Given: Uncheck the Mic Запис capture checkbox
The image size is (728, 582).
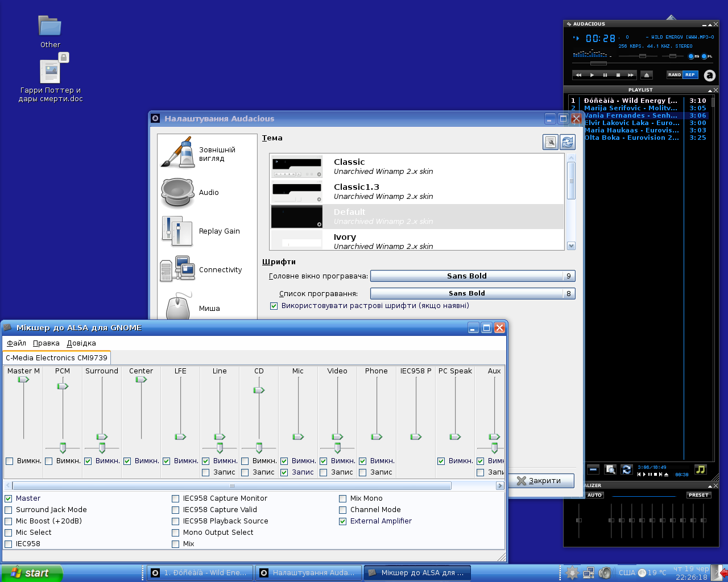Looking at the screenshot, I should pyautogui.click(x=284, y=472).
